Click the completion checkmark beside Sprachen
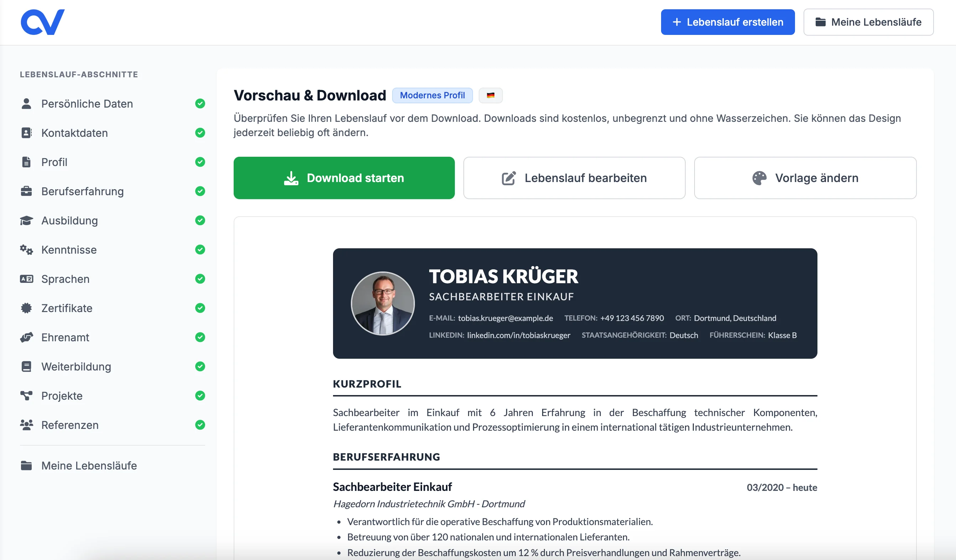This screenshot has width=956, height=560. pyautogui.click(x=200, y=279)
